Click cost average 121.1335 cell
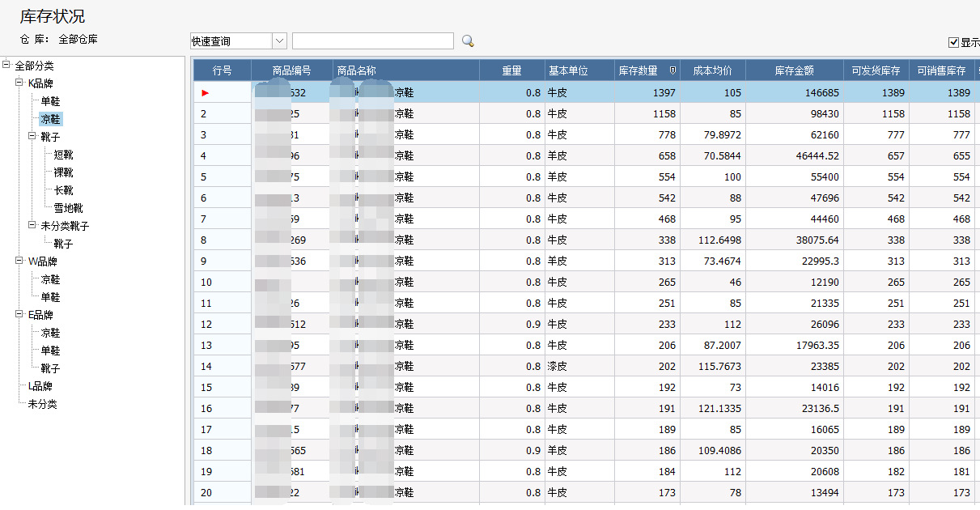Screen dimensions: 980x510 coord(713,409)
